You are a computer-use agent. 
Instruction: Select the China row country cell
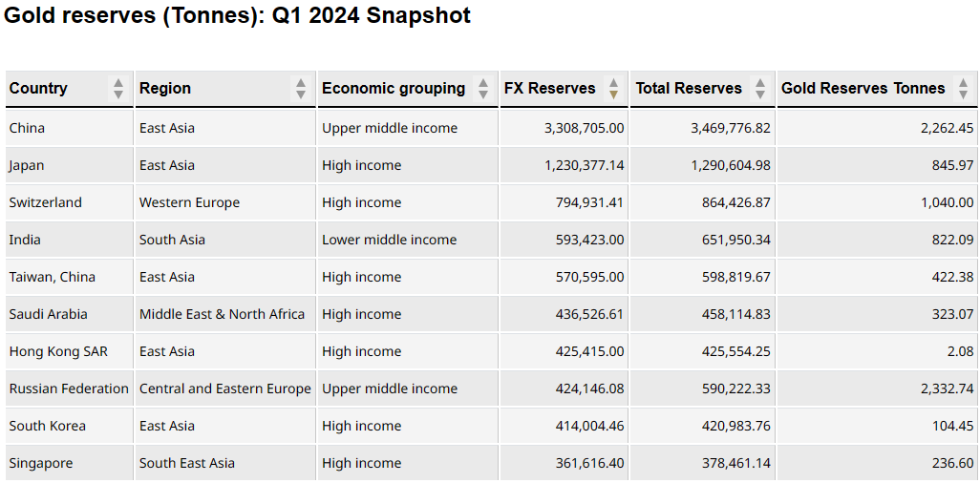coord(27,128)
